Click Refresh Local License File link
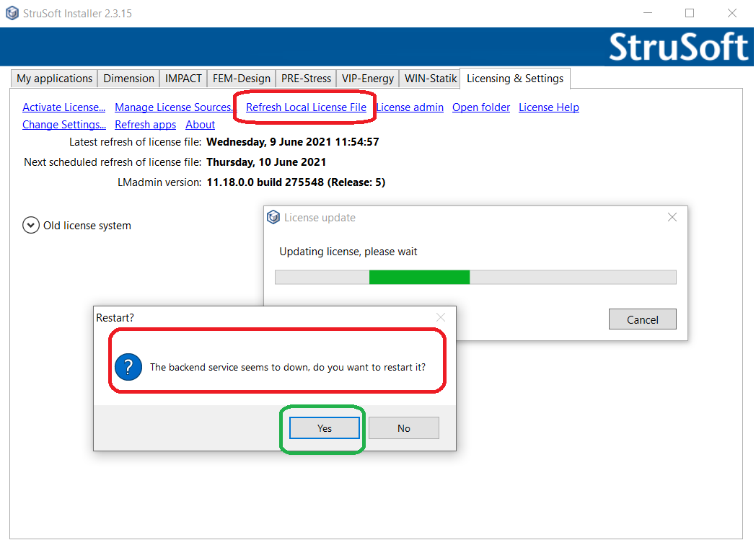Screen dimensions: 756x540 (x=306, y=107)
